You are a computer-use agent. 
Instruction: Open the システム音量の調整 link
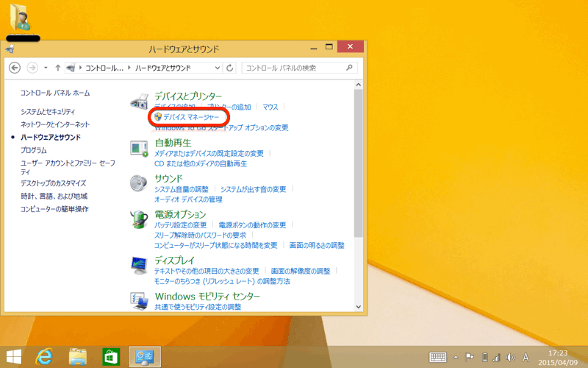(x=182, y=189)
